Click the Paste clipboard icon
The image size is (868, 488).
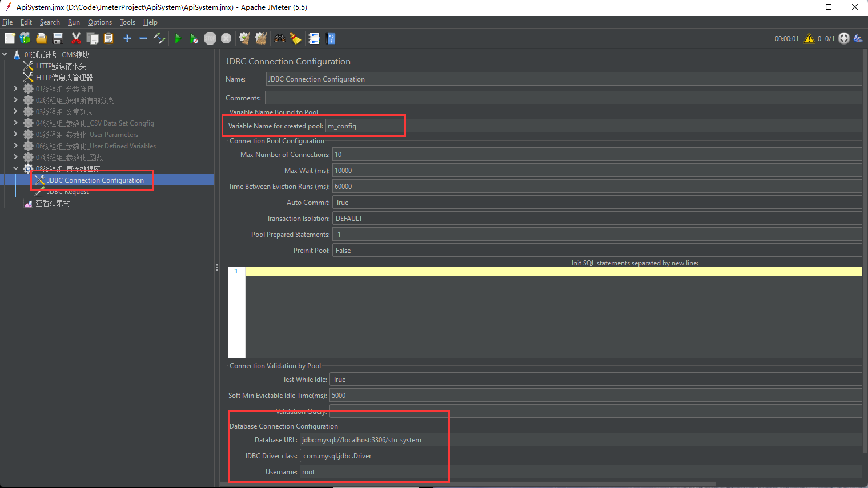(108, 38)
